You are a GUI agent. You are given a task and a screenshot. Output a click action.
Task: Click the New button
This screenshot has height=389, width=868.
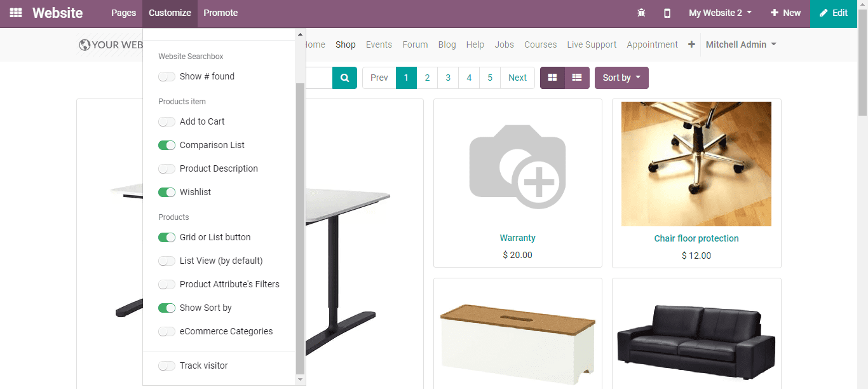(786, 13)
